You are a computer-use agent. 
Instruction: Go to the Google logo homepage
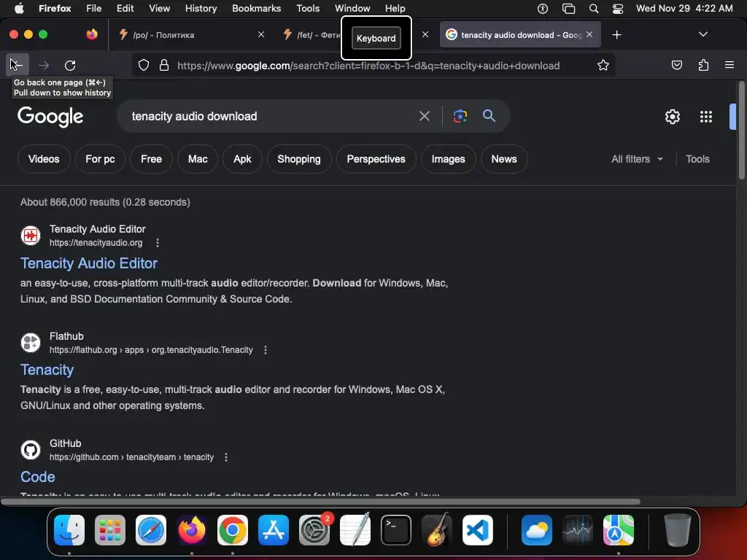coord(50,117)
